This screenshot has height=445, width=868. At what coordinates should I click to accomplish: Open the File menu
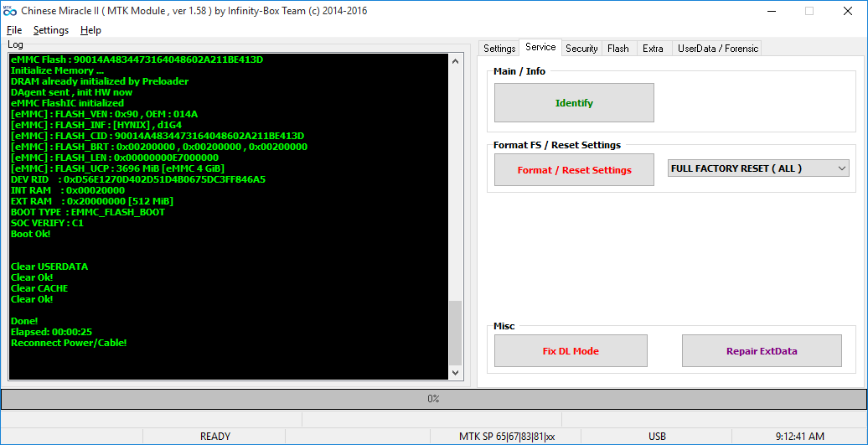[14, 30]
